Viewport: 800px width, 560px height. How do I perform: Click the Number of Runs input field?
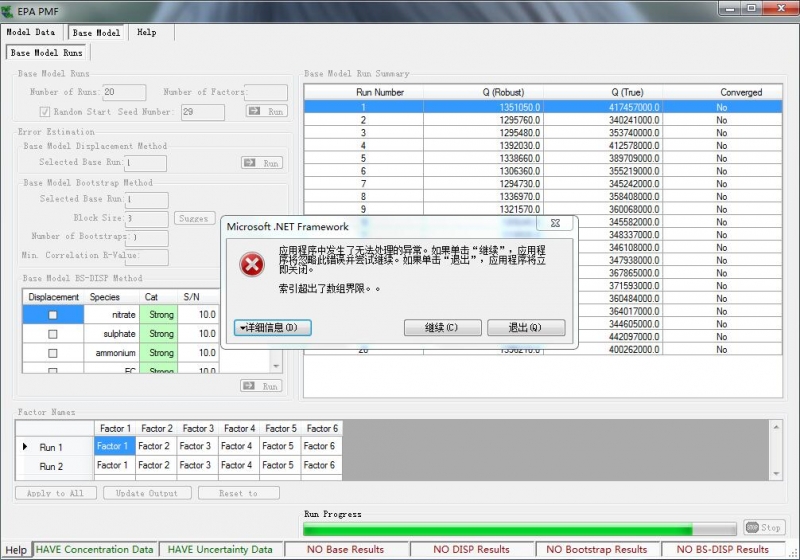[123, 93]
